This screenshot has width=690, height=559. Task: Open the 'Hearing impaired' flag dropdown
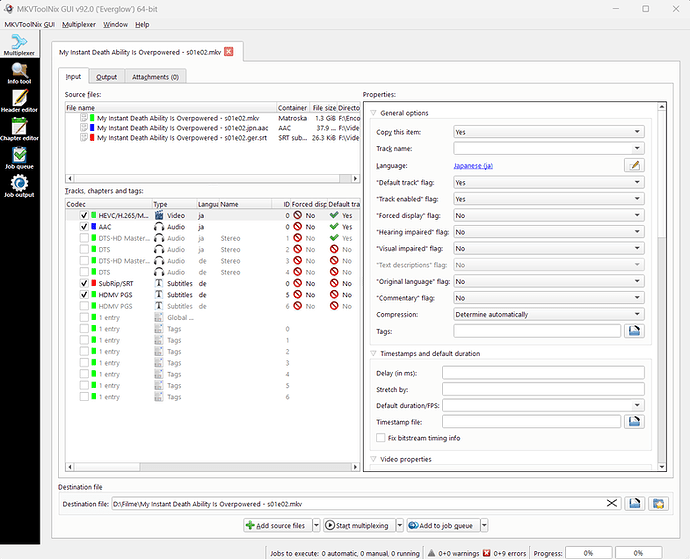pos(549,232)
